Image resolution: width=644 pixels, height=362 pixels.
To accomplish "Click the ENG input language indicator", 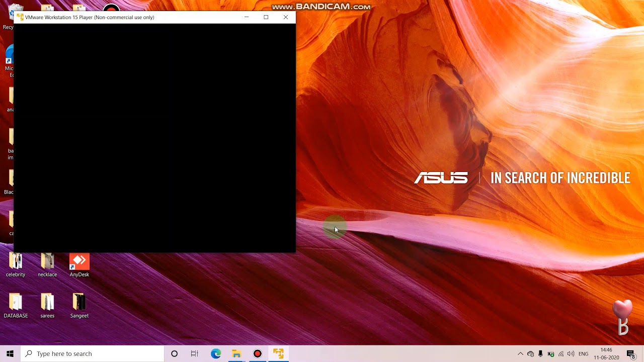I will click(584, 354).
